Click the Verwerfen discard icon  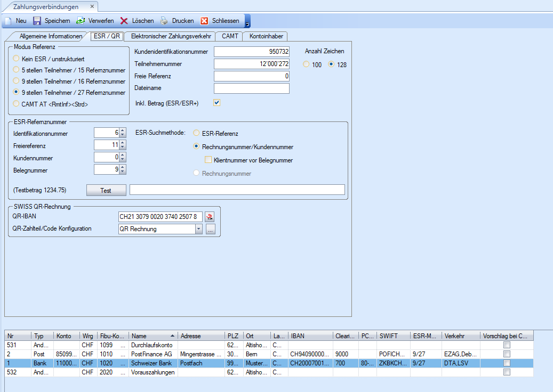pyautogui.click(x=81, y=21)
